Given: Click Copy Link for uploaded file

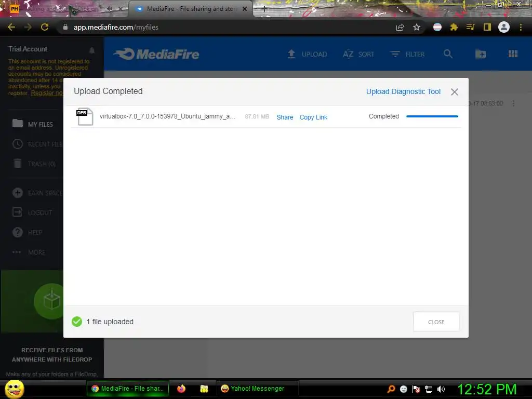Looking at the screenshot, I should click(313, 117).
